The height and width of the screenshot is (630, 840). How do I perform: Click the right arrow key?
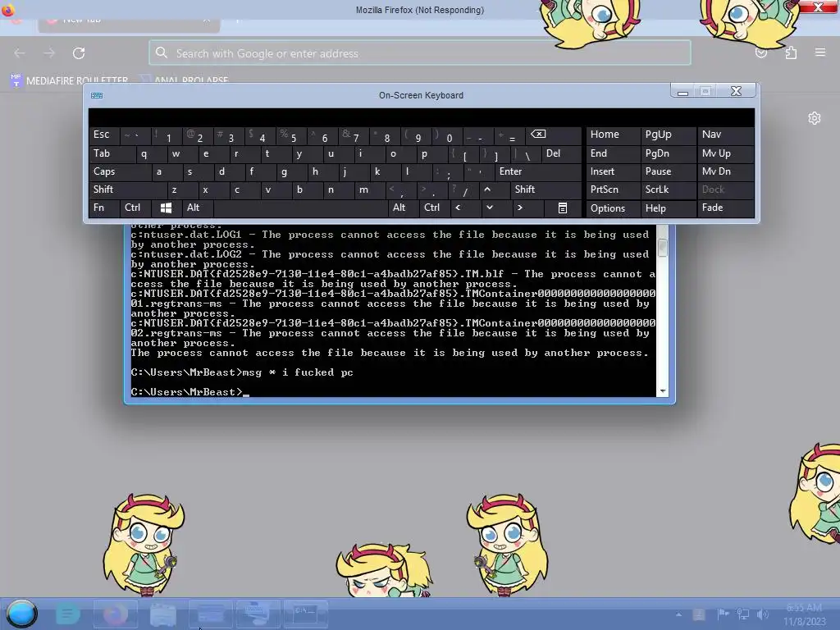(527, 208)
